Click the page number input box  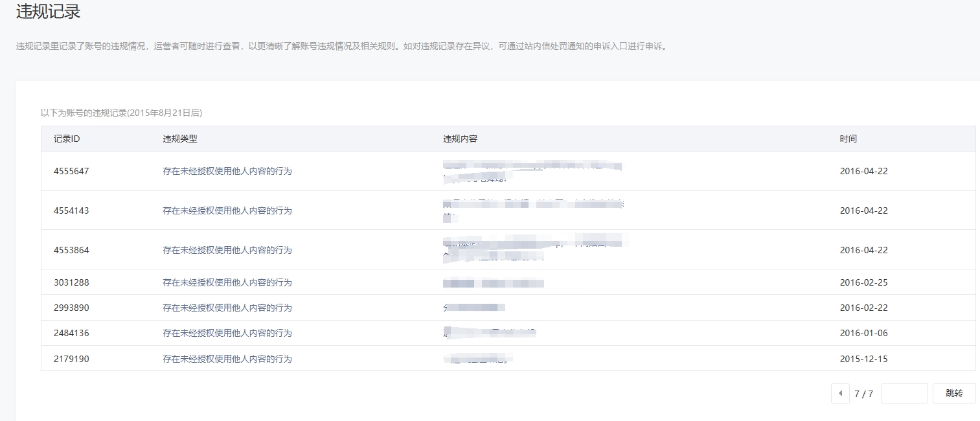pos(904,393)
